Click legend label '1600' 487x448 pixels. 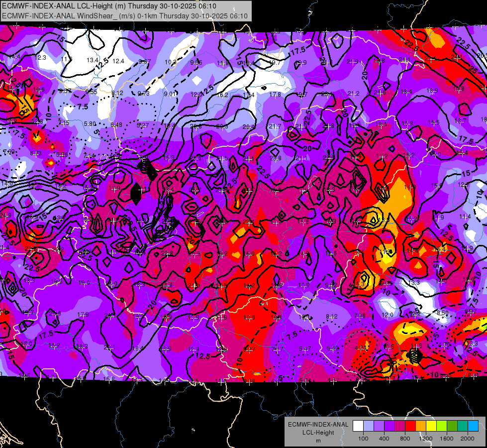coord(447,439)
